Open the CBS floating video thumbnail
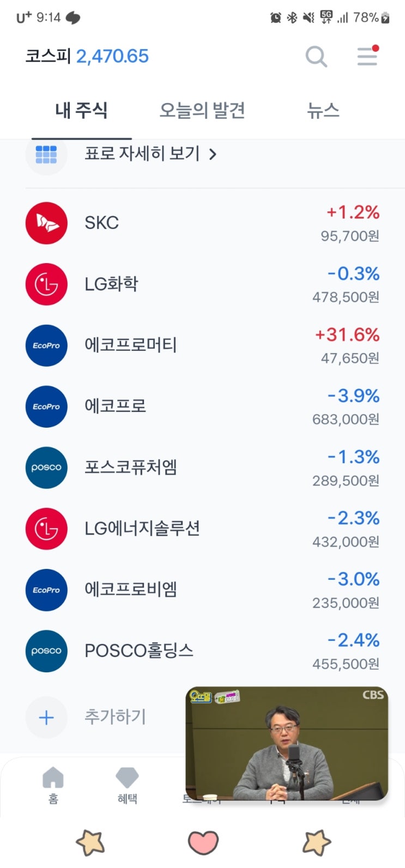The image size is (405, 868). tap(287, 743)
